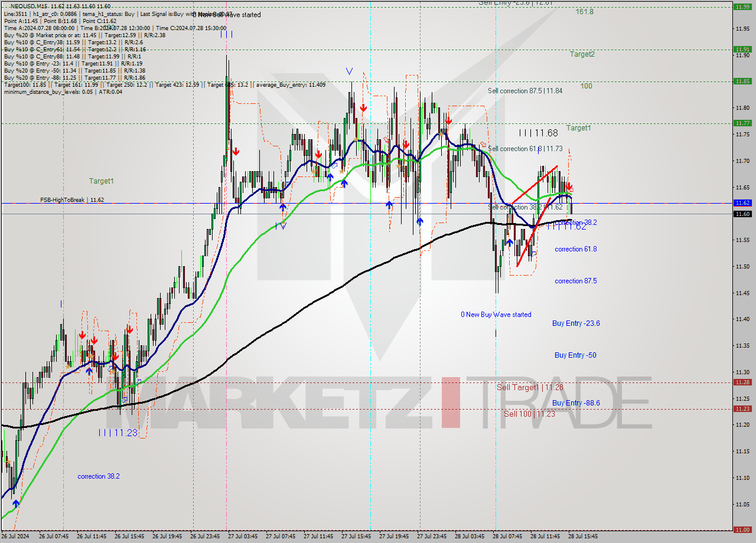Click the 'Sell correction 87.5 | 11.84' label

pos(525,91)
